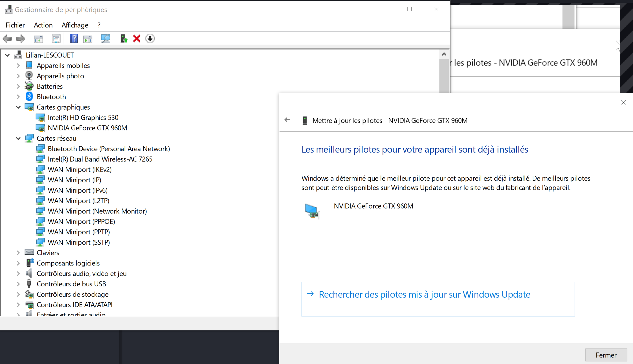This screenshot has height=364, width=633.
Task: Click the Cartes graphiques display adapter icon
Action: tap(29, 107)
